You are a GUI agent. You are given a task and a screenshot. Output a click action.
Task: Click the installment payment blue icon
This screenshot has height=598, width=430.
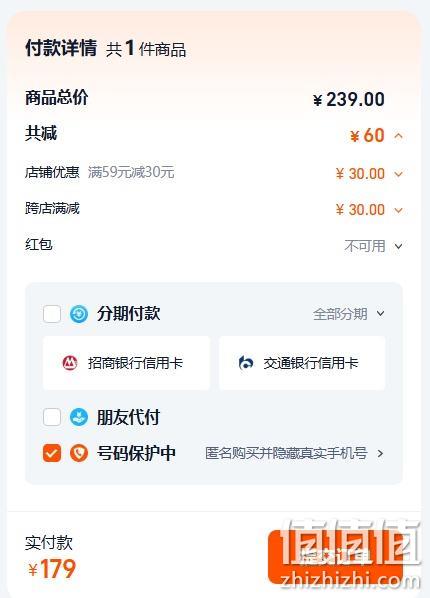point(79,314)
